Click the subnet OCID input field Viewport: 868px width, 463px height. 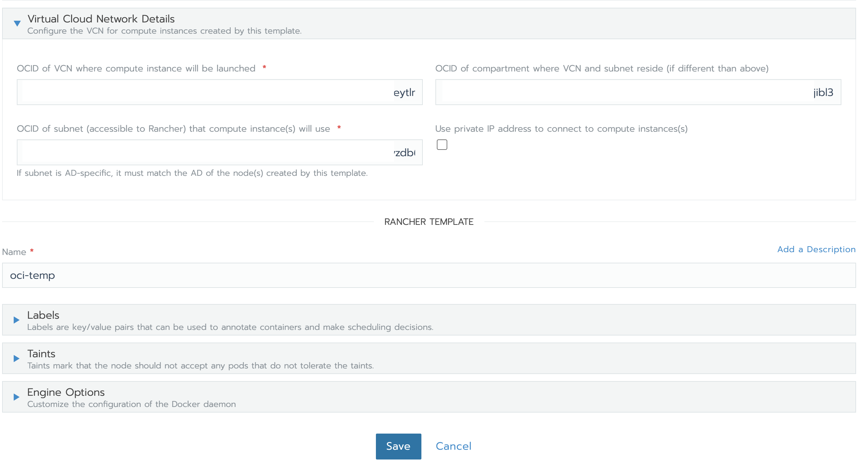[219, 152]
